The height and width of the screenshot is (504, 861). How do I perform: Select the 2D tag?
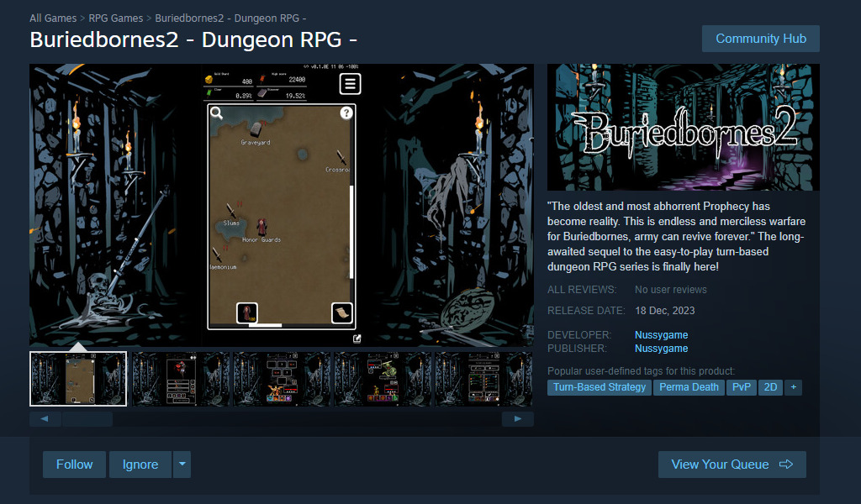pyautogui.click(x=770, y=387)
